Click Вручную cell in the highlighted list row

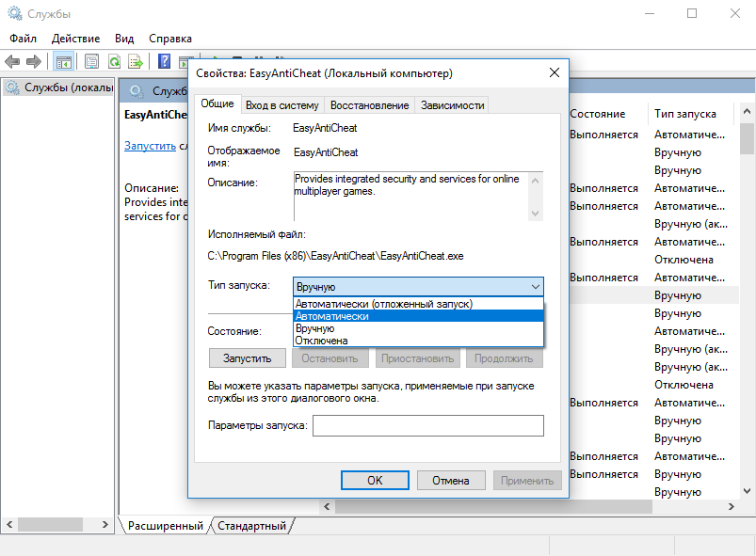pos(678,295)
